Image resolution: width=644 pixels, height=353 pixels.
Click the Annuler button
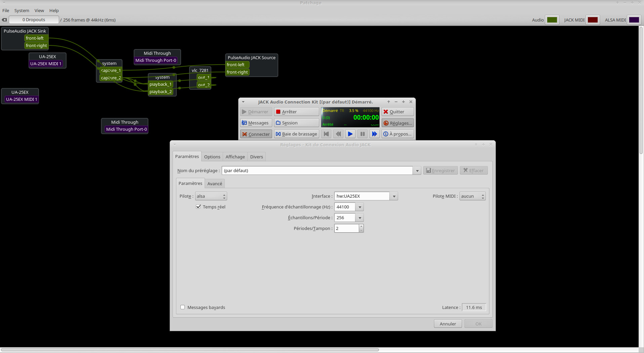click(447, 324)
